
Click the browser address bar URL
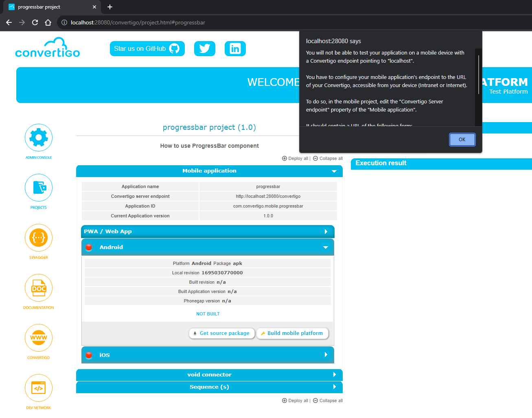[138, 22]
